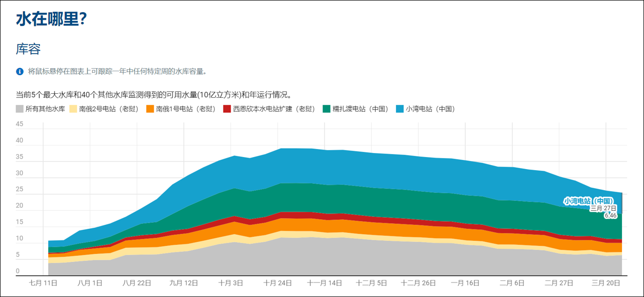Click the 七月 11日 x-axis date label
The height and width of the screenshot is (297, 644).
[x=44, y=283]
